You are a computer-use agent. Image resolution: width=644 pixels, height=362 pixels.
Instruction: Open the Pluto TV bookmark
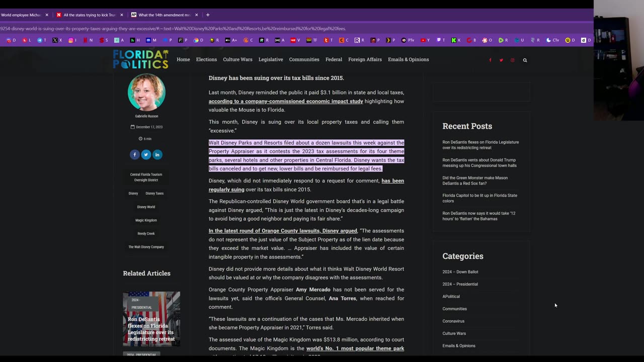(x=407, y=40)
